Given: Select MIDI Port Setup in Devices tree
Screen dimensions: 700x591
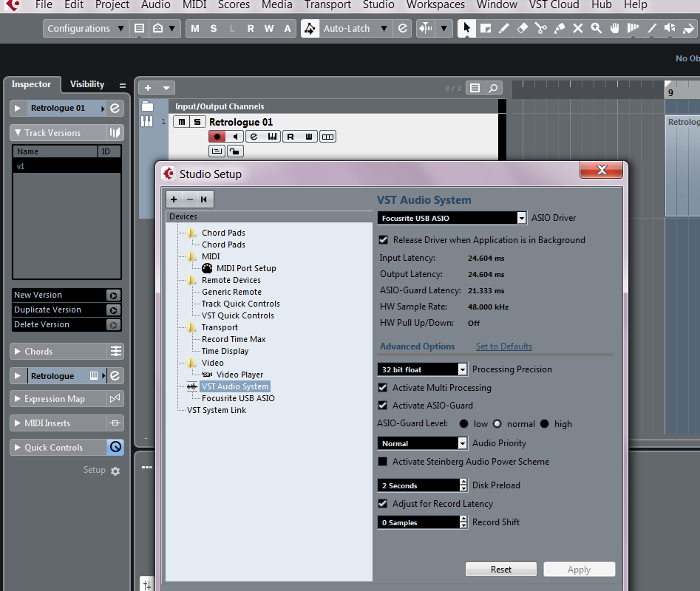Looking at the screenshot, I should (246, 268).
